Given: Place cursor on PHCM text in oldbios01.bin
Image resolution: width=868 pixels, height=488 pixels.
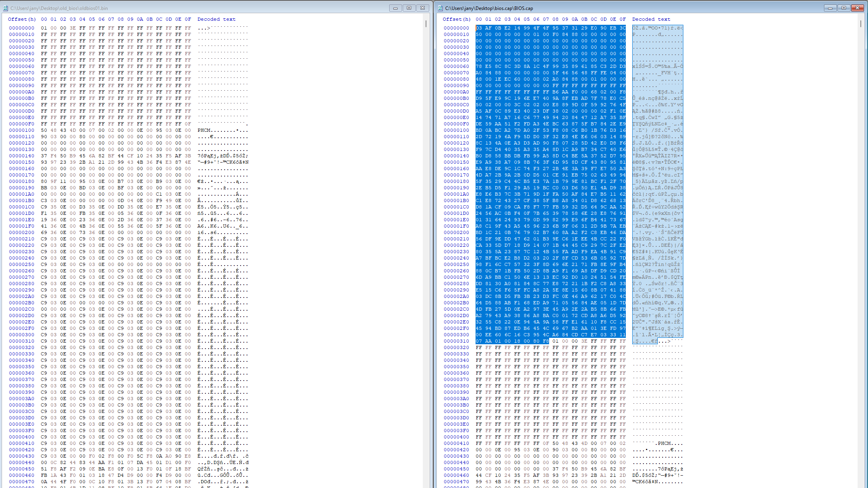Looking at the screenshot, I should pyautogui.click(x=204, y=130).
